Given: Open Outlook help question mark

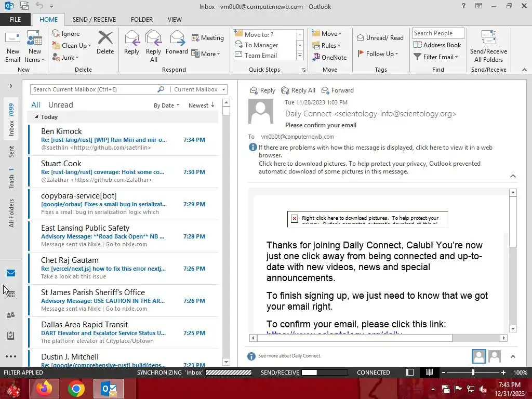Looking at the screenshot, I should click(463, 6).
